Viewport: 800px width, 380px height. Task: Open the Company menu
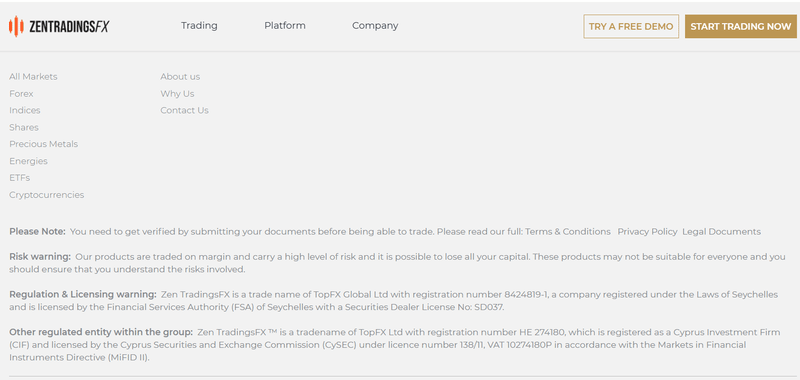[x=375, y=26]
